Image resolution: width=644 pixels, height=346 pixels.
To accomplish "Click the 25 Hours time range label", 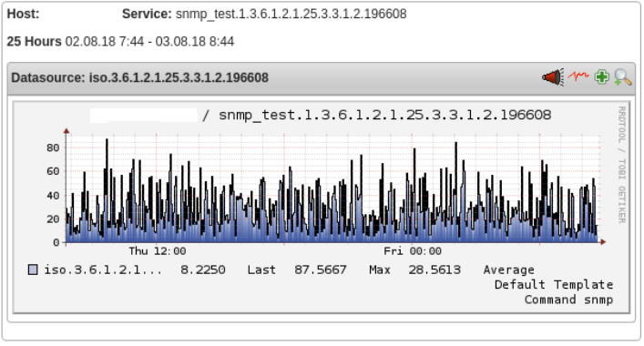I will coord(34,42).
